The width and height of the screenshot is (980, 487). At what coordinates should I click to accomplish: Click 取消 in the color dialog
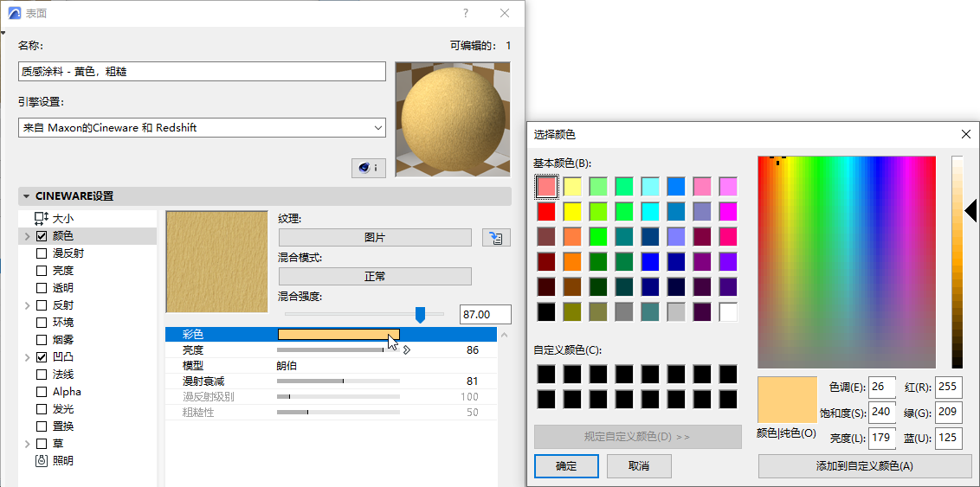(x=639, y=465)
